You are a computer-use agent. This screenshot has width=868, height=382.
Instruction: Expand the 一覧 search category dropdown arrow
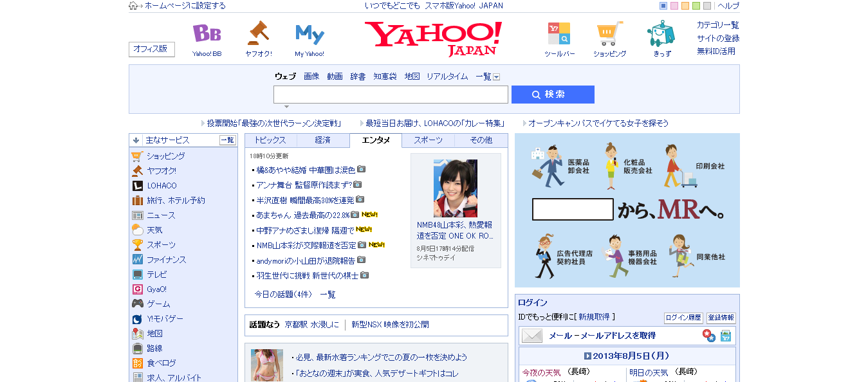[496, 77]
